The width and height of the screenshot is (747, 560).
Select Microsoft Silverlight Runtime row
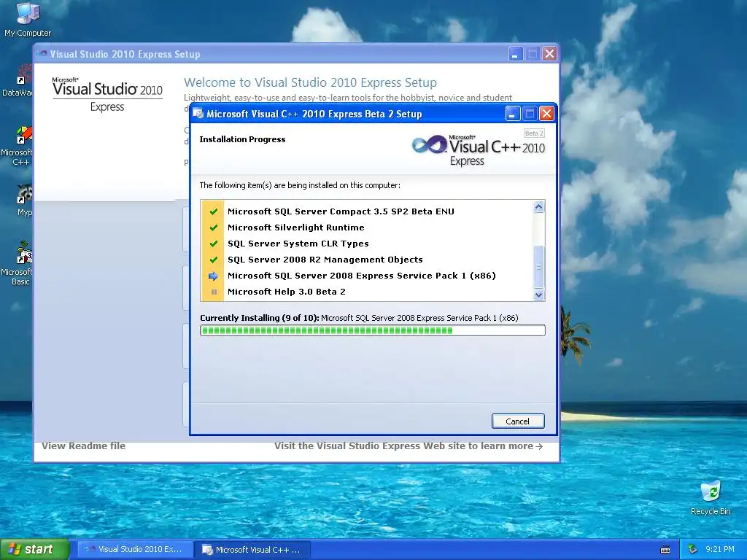(367, 227)
